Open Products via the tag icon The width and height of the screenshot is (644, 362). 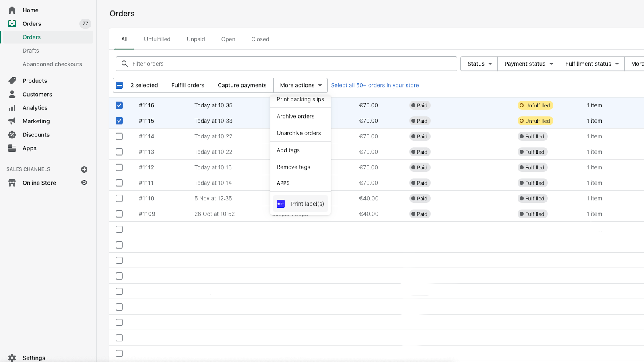[x=12, y=81]
